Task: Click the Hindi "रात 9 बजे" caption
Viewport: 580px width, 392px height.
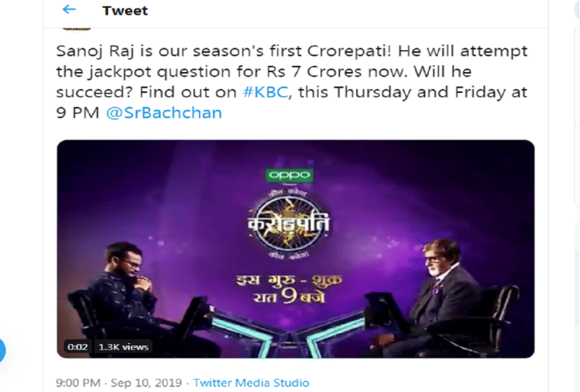Action: [289, 296]
